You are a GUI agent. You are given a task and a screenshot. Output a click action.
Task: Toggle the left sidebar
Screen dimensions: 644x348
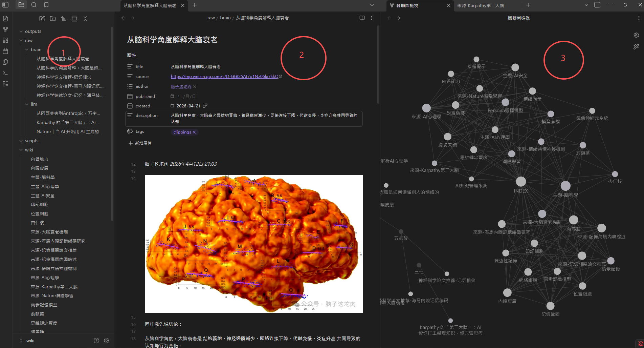[x=5, y=5]
